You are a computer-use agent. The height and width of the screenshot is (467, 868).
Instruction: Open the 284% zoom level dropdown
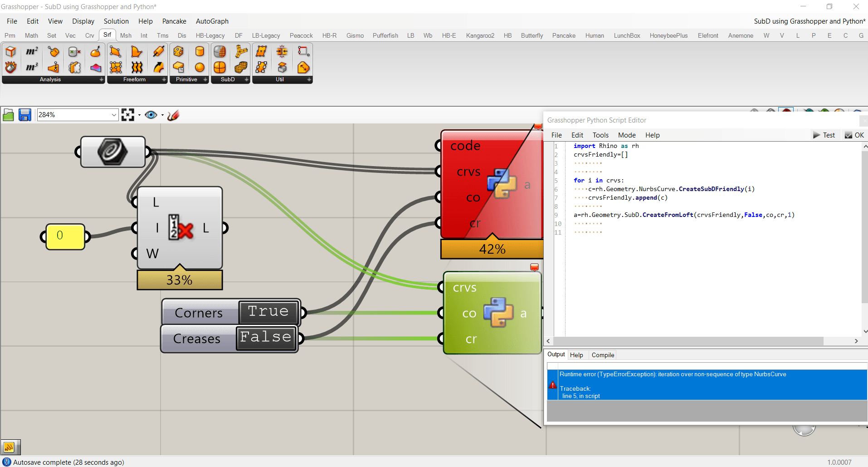[114, 115]
